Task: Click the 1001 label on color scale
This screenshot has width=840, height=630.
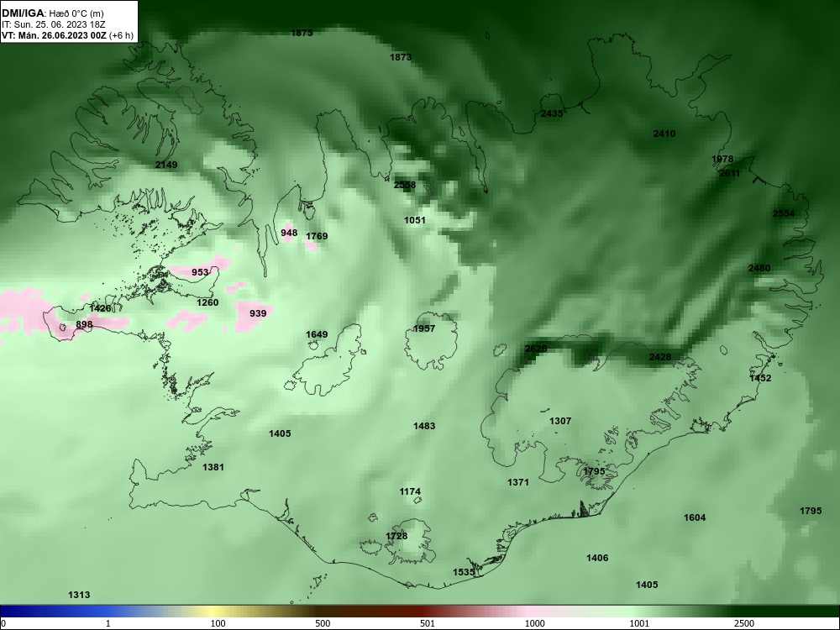Action: [x=639, y=623]
